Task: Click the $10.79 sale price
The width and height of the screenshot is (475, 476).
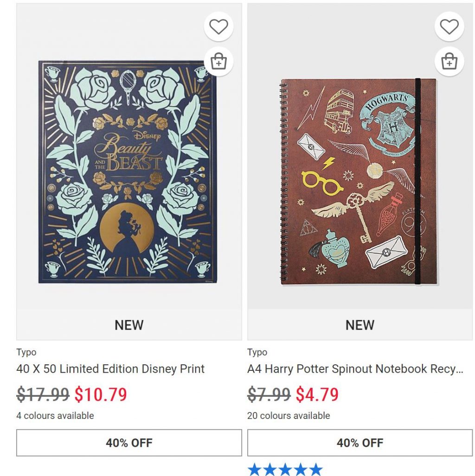Action: [101, 394]
